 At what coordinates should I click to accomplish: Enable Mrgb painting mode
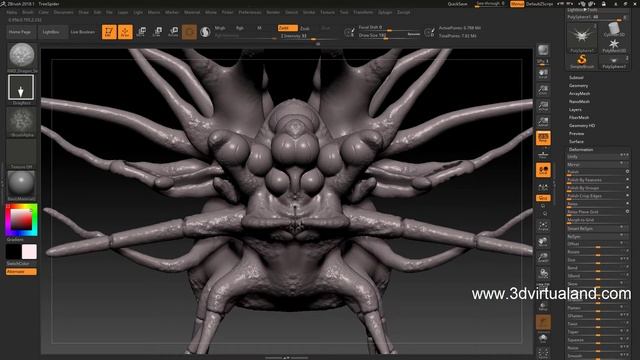pos(220,28)
